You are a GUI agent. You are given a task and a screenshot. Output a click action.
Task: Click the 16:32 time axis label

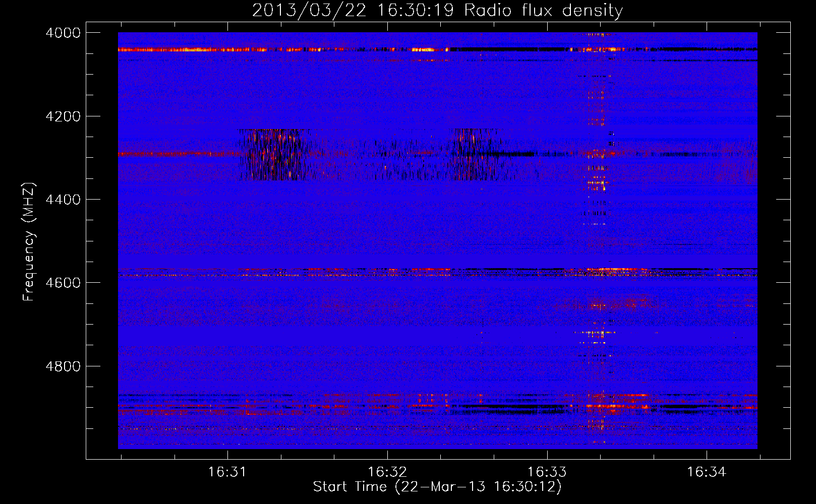click(x=387, y=472)
